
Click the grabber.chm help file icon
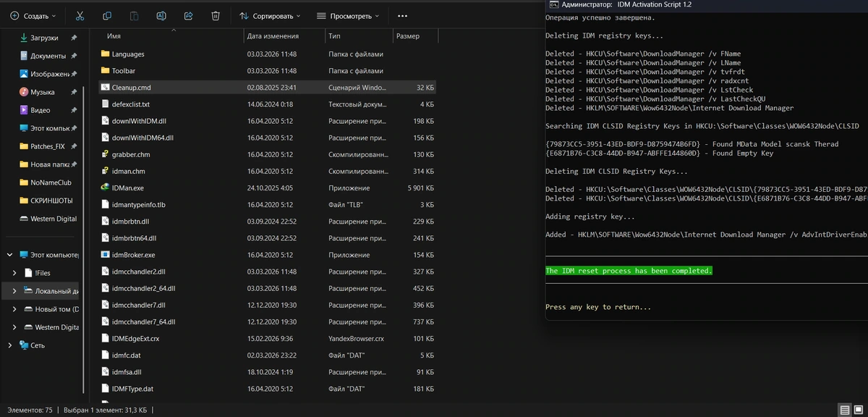105,154
